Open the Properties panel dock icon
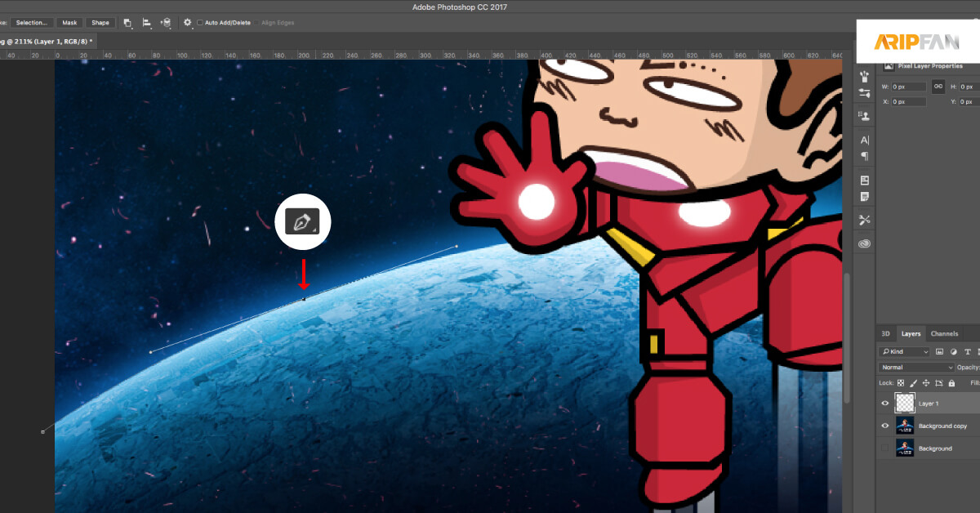Viewport: 980px width, 513px height. pos(865,181)
